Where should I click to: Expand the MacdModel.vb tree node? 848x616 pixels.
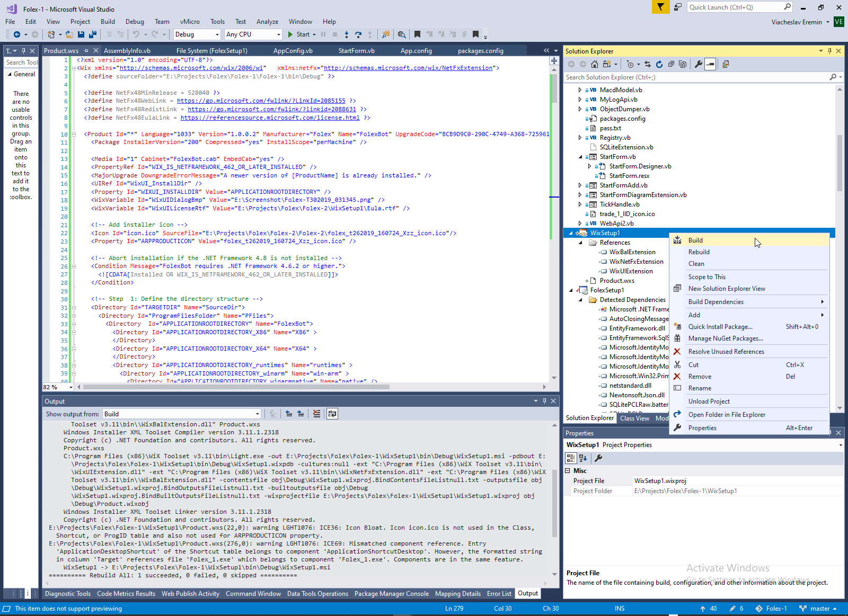[580, 90]
